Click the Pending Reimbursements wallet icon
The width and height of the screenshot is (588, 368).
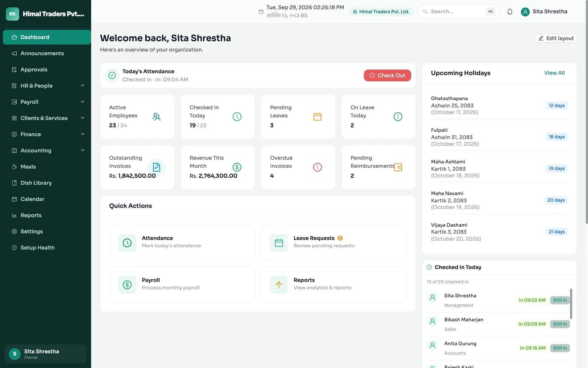click(x=398, y=167)
